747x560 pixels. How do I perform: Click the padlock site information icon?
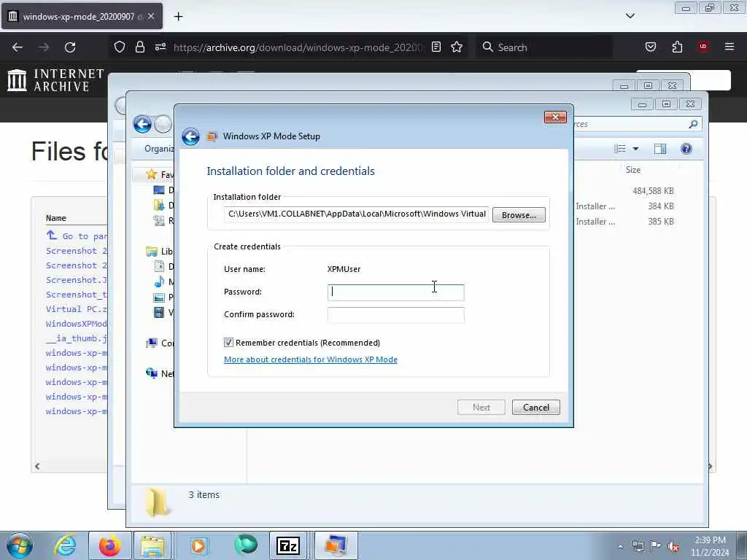[139, 47]
